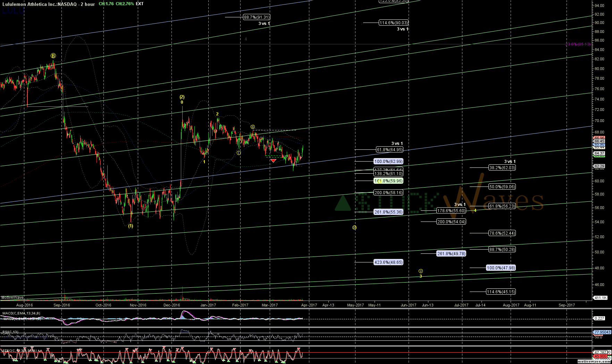Click the RSI(C,13) study label
The image size is (612, 364).
[x=10, y=332]
